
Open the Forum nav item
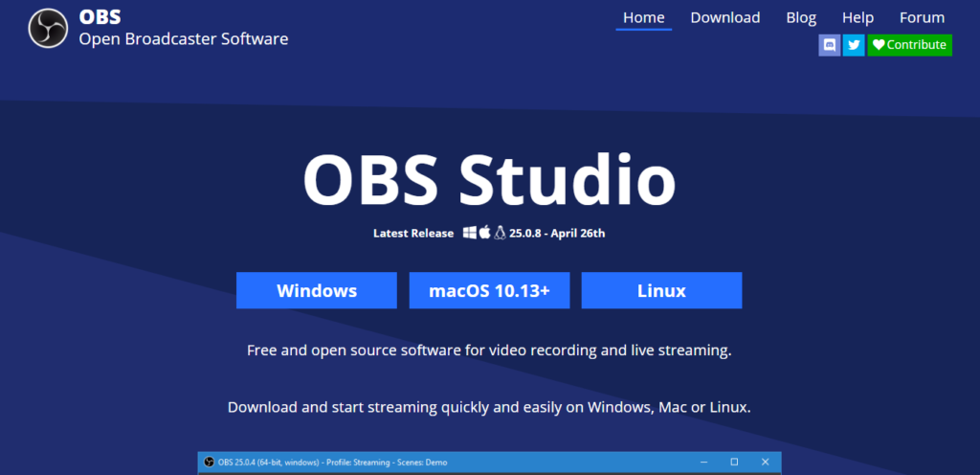922,17
